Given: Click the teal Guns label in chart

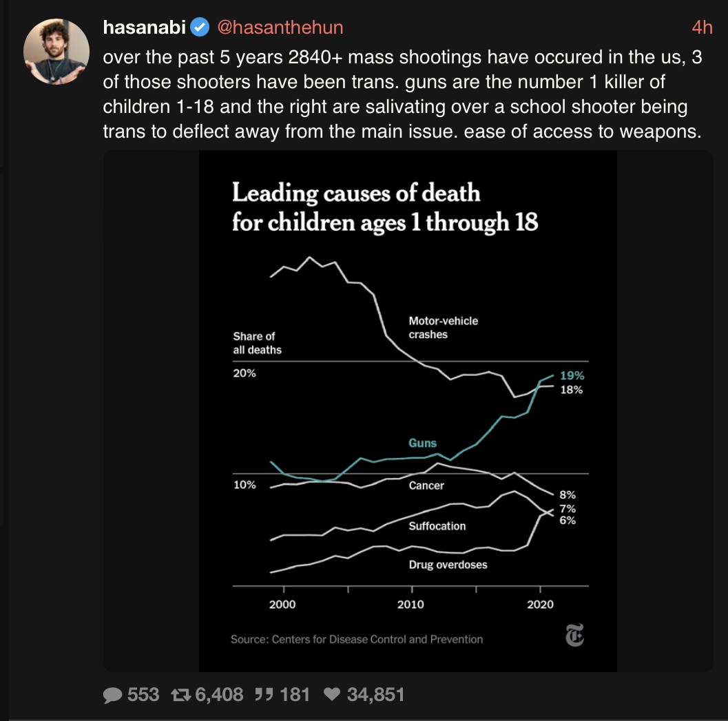Looking at the screenshot, I should point(422,443).
